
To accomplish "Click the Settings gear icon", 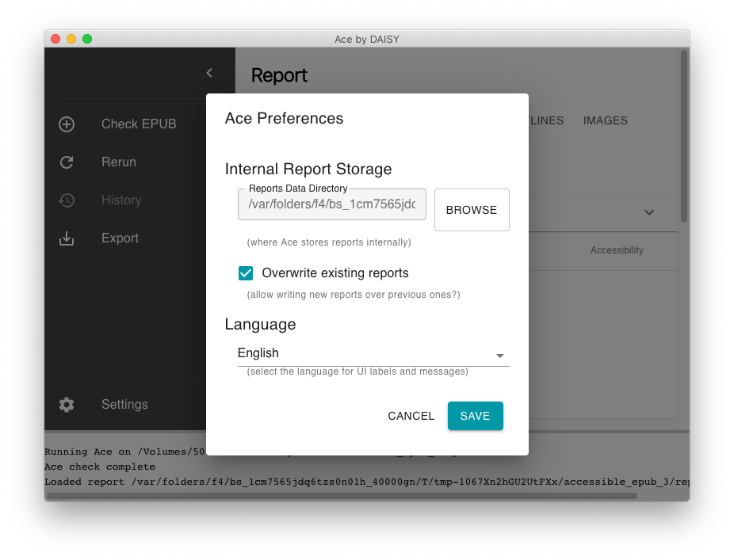I will click(67, 405).
